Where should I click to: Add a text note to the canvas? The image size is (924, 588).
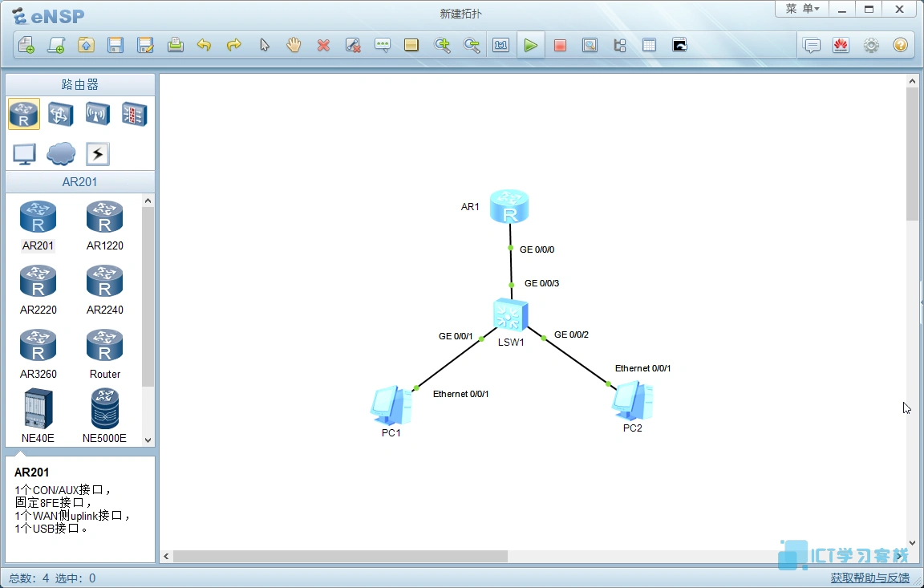pos(383,46)
